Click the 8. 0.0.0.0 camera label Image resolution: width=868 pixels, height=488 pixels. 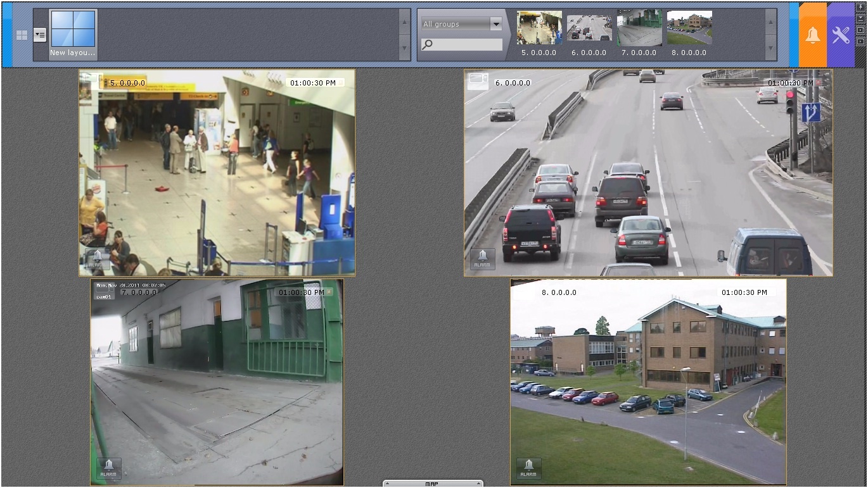pos(558,292)
